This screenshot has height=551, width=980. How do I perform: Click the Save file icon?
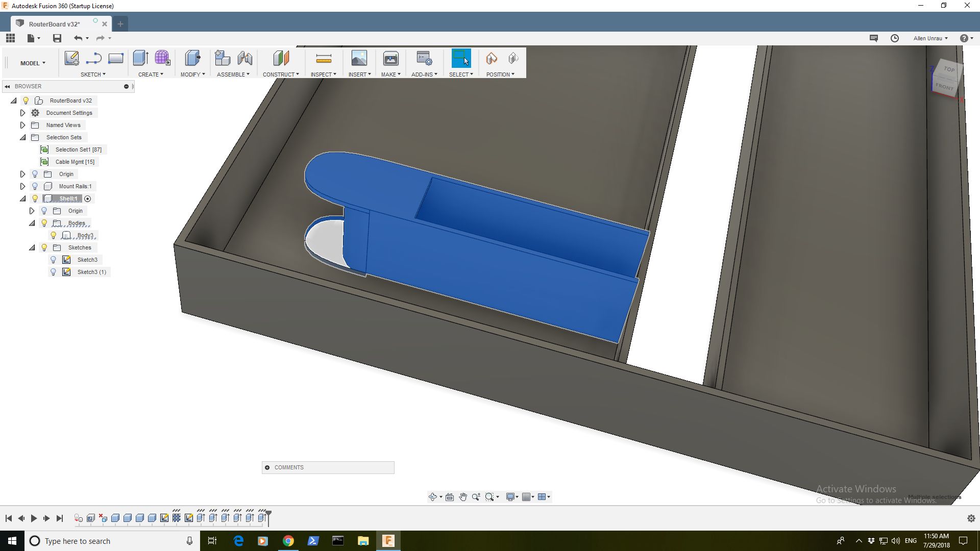click(x=57, y=38)
